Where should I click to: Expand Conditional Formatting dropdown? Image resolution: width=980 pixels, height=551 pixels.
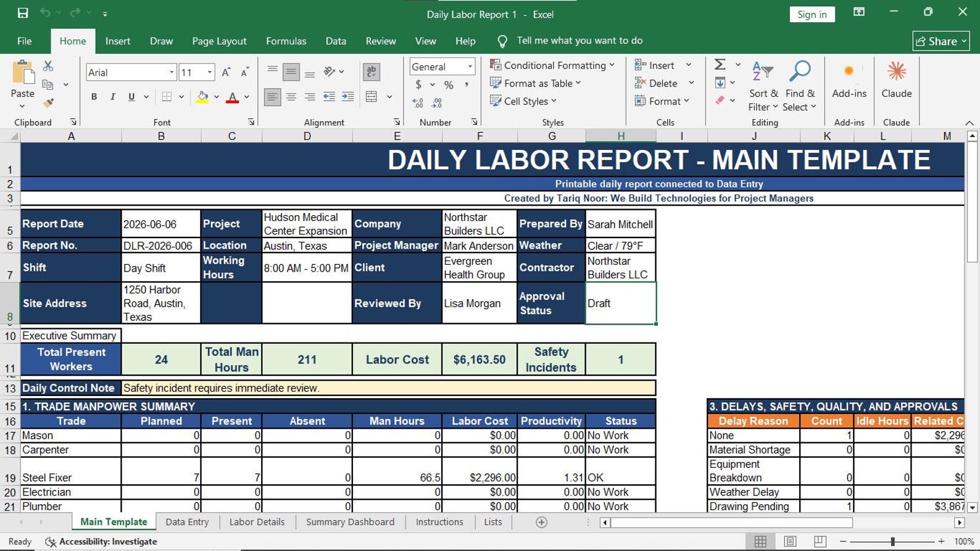pyautogui.click(x=552, y=65)
